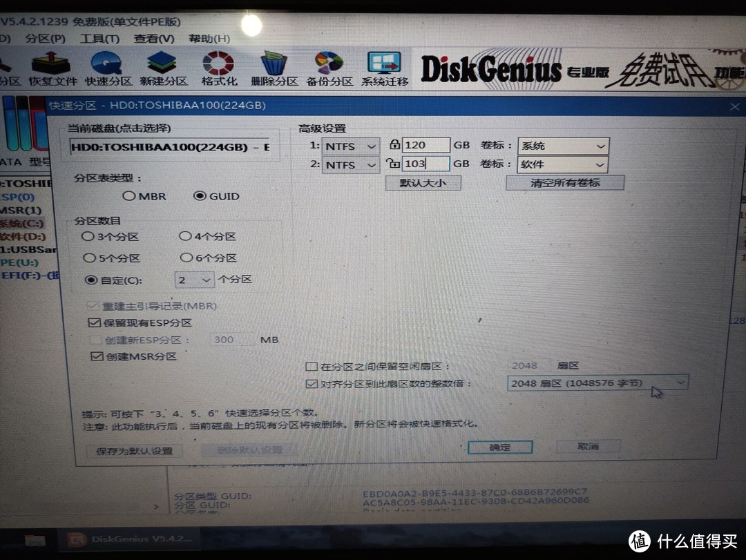746x560 pixels.
Task: Open the Partition (分区) menu
Action: point(45,39)
